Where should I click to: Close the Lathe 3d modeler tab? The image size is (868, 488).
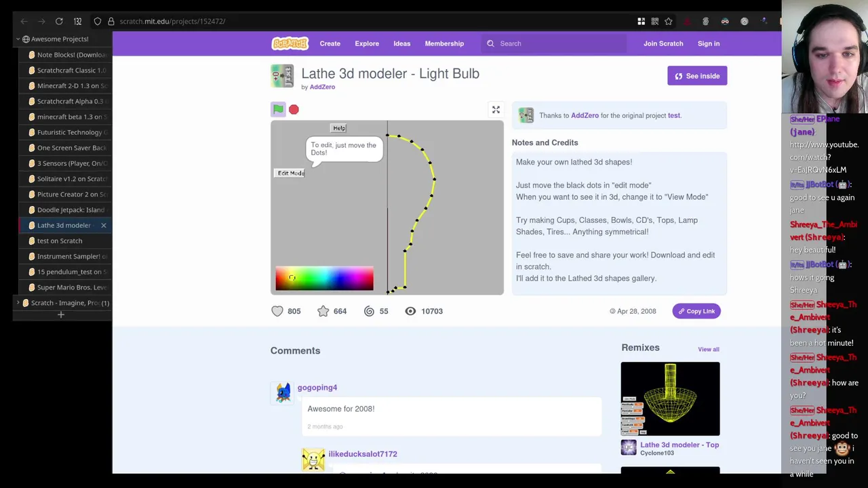point(104,225)
